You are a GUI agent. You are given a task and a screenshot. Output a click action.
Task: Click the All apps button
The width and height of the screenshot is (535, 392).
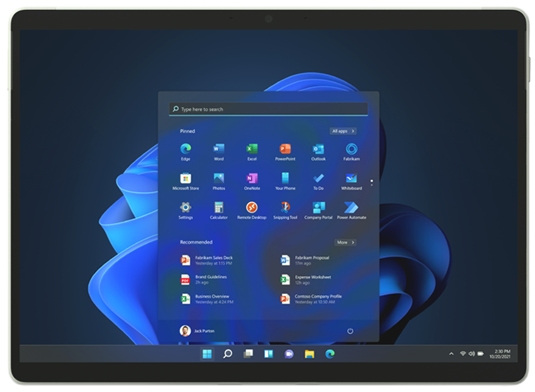click(x=343, y=131)
